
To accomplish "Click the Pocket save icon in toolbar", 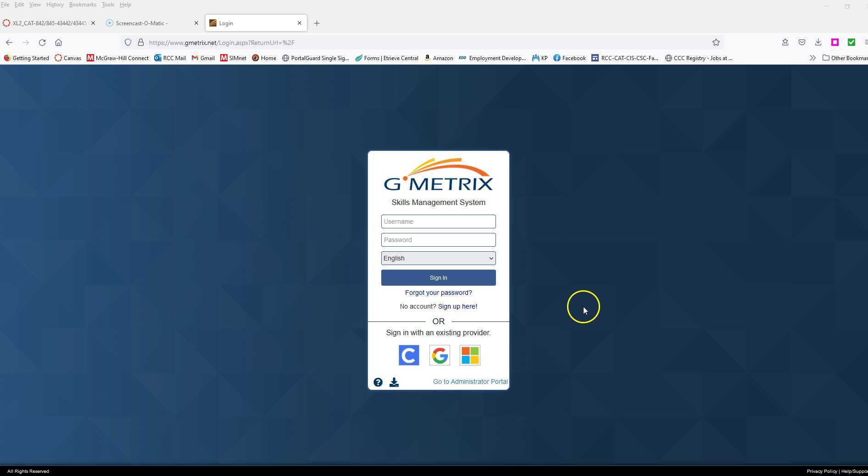I will [x=801, y=42].
